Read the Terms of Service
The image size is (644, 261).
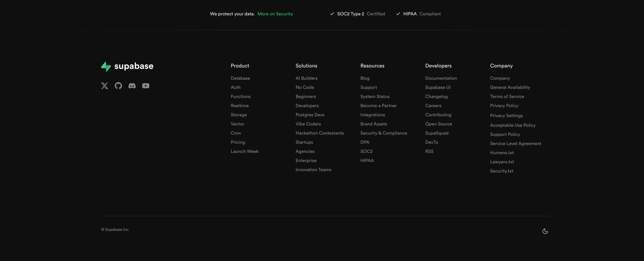[x=507, y=96]
